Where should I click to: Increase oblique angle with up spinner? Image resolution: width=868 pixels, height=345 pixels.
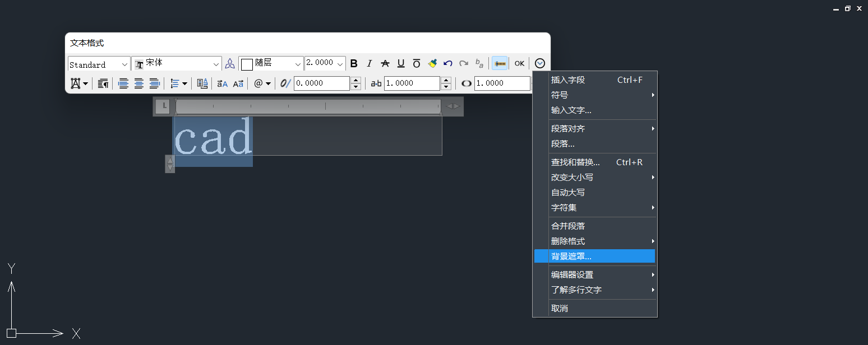click(x=355, y=80)
